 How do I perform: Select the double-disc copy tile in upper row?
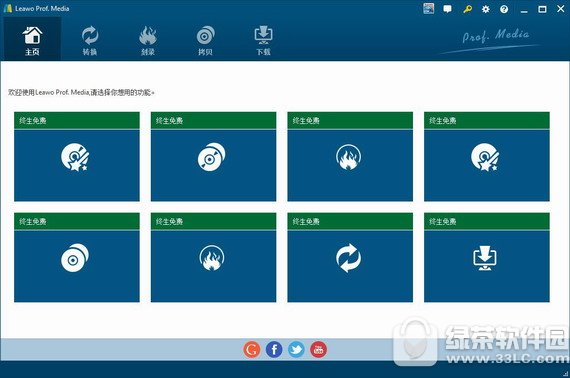pos(213,156)
